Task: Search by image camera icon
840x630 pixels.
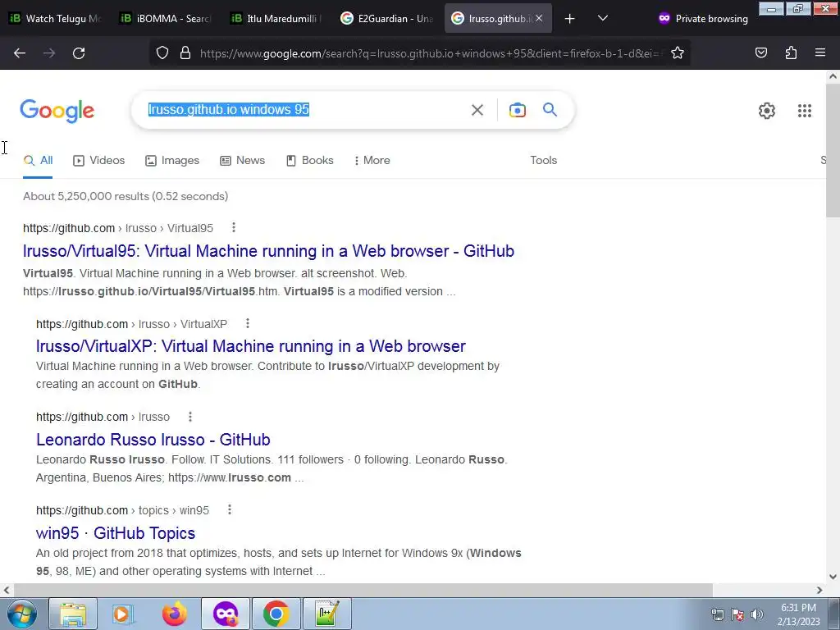Action: point(517,110)
